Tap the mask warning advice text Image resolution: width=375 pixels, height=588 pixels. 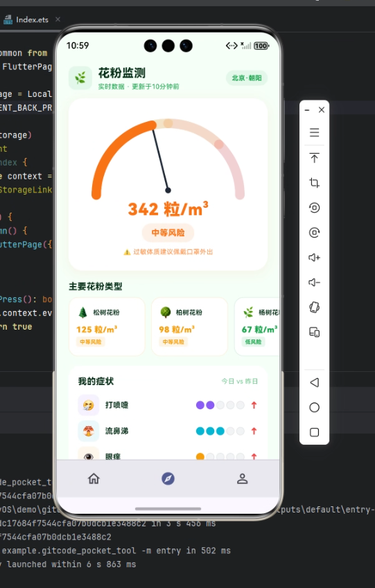point(168,251)
